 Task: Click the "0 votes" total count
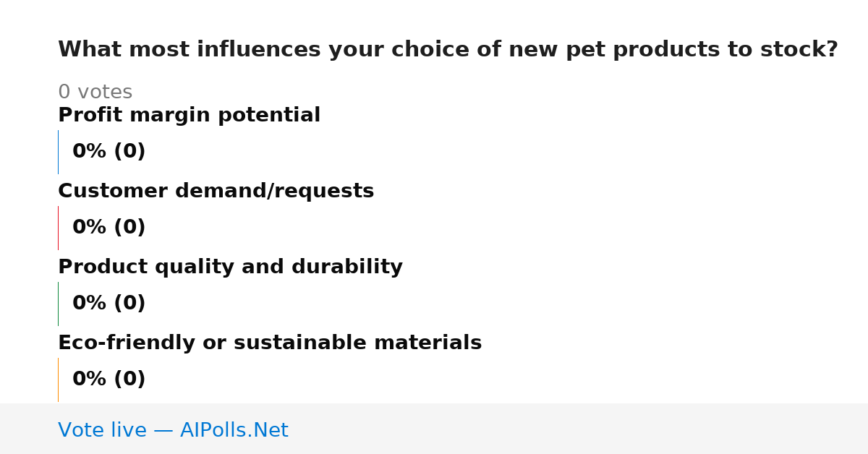pyautogui.click(x=95, y=93)
